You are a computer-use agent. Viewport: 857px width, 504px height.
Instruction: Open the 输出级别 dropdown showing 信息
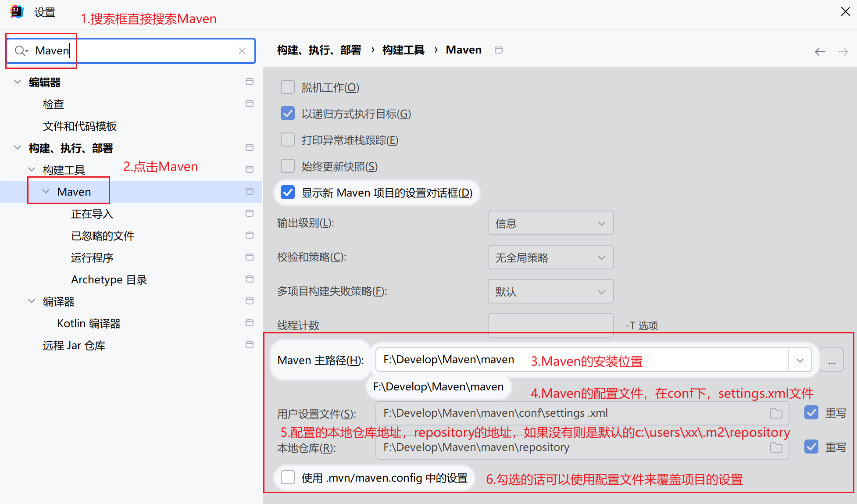point(550,223)
